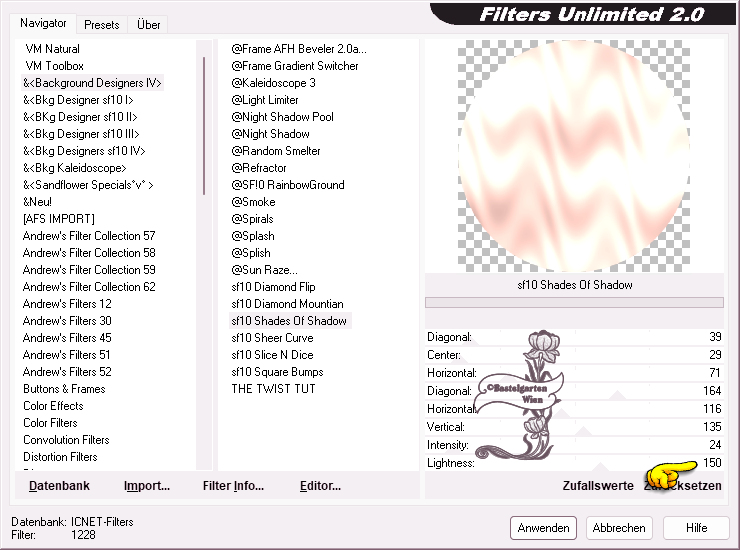Choose @Frame Gradient Switcher filter
Image resolution: width=740 pixels, height=550 pixels.
click(294, 66)
